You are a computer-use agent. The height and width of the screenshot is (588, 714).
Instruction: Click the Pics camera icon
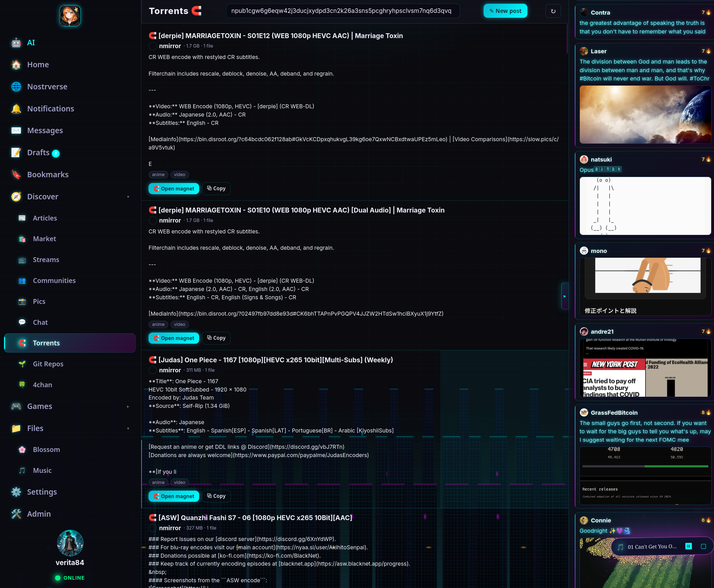pos(22,302)
